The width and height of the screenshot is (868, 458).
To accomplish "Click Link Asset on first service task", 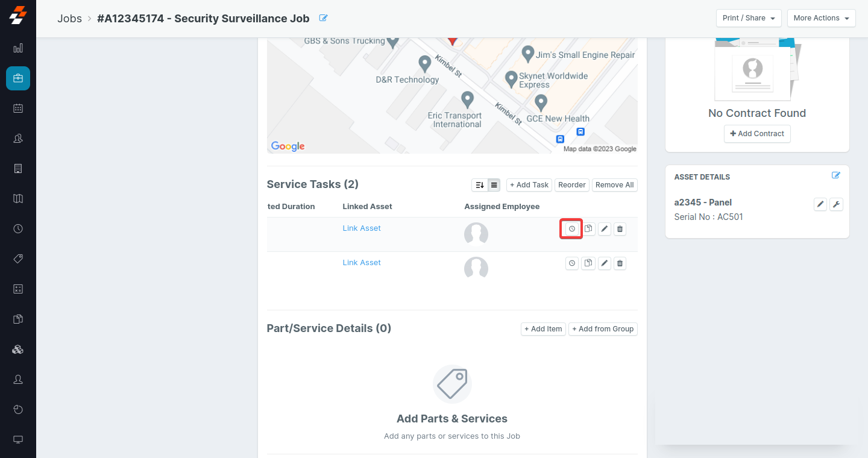I will [362, 228].
